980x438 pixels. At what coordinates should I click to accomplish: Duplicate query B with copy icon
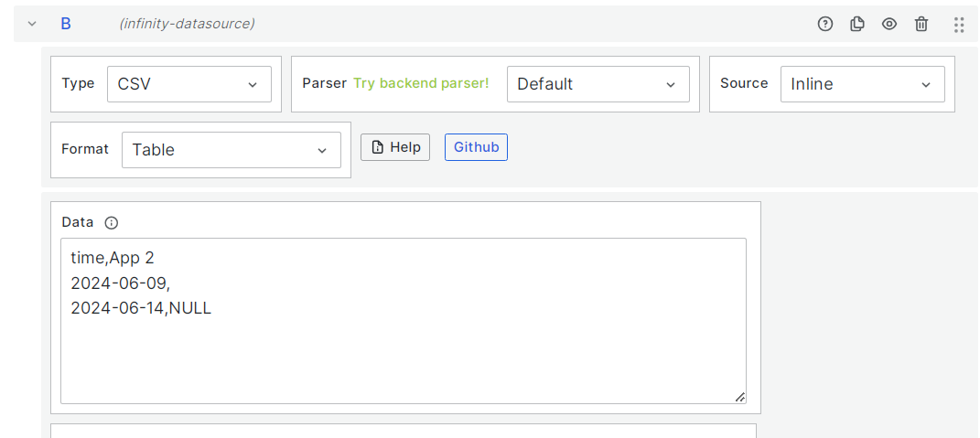(857, 24)
